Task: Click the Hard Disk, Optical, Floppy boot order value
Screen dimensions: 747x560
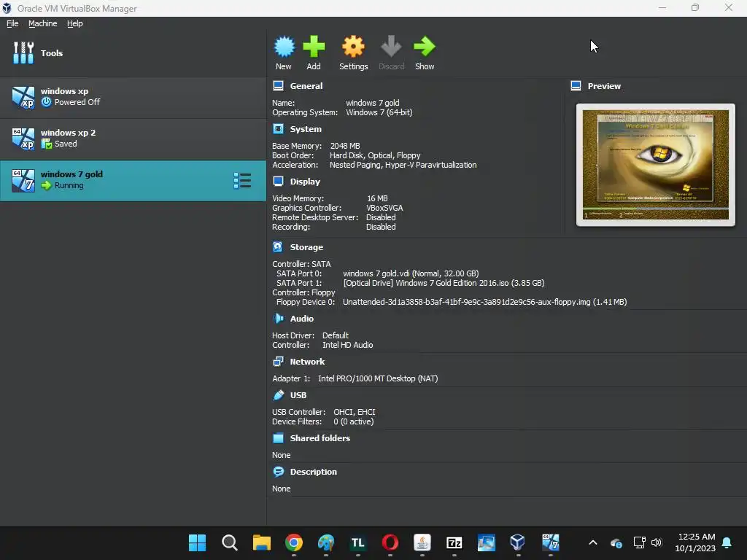Action: [375, 155]
